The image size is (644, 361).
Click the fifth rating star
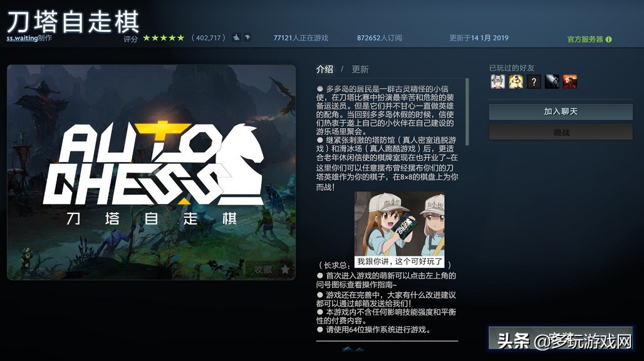(180, 38)
